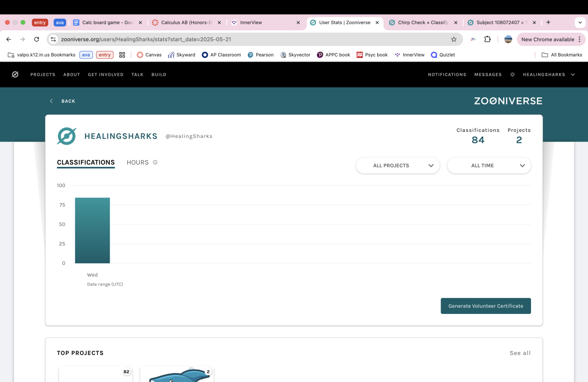Viewport: 588px width, 382px height.
Task: Click the colorful extension icon beside bookmark star
Action: point(473,40)
